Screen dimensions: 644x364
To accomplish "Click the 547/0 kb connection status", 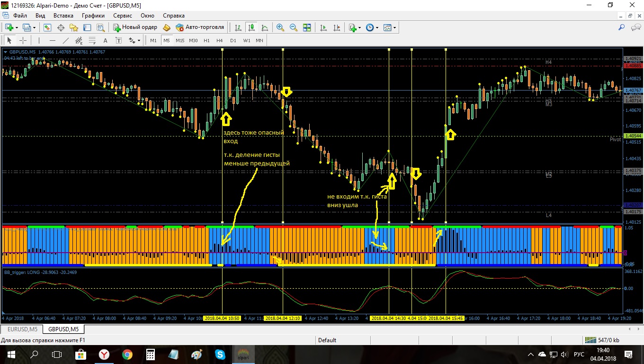I will coord(603,340).
